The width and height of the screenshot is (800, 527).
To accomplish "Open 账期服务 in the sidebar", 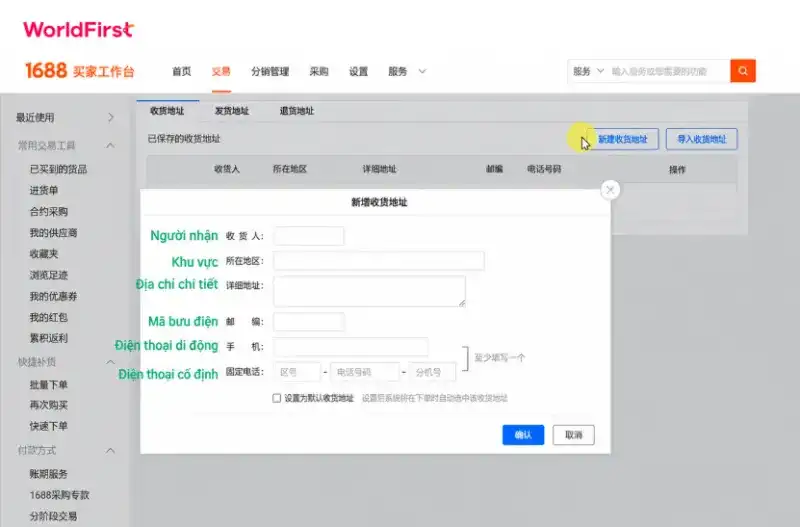I will (x=48, y=474).
